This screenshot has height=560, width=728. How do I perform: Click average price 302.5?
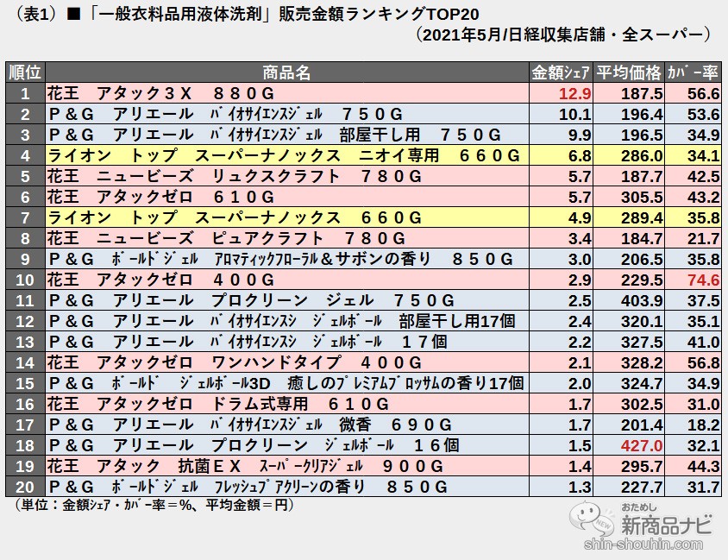click(642, 405)
